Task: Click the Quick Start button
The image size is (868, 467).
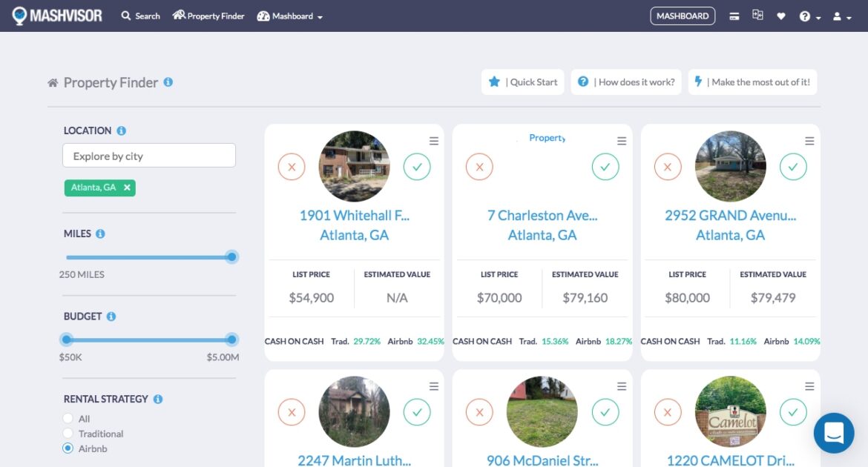Action: coord(522,82)
